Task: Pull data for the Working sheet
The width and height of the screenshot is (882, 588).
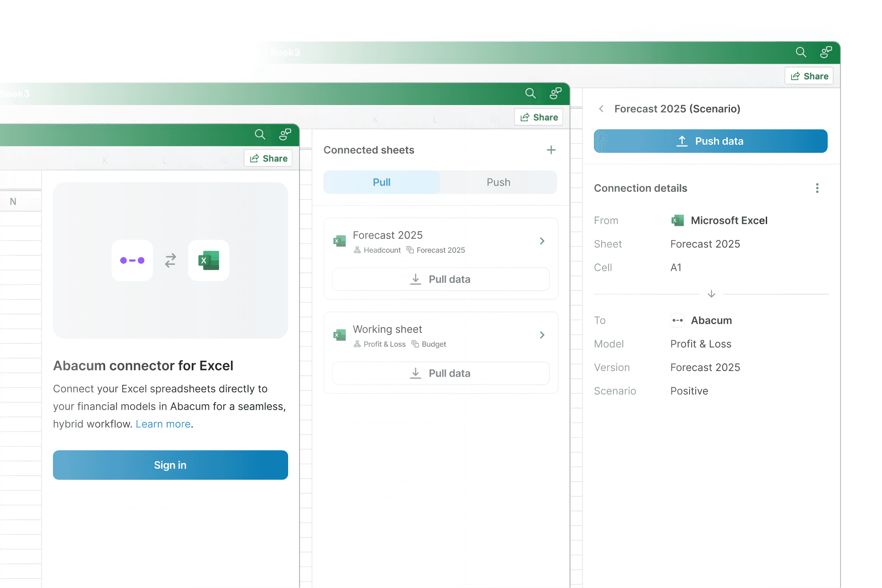Action: [x=441, y=373]
